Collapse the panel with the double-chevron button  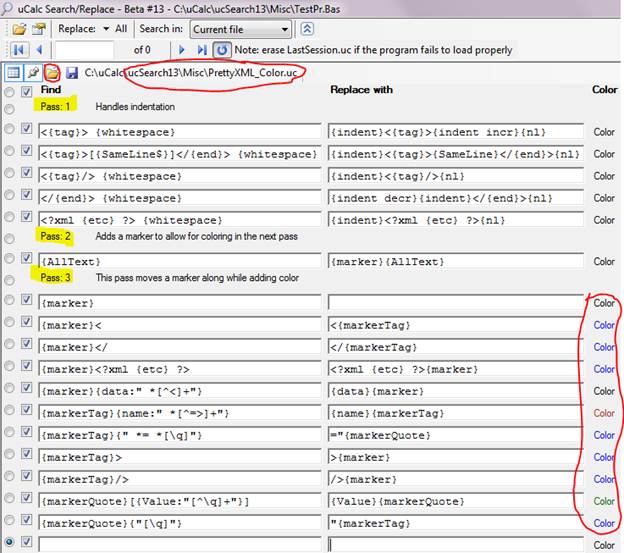click(307, 29)
